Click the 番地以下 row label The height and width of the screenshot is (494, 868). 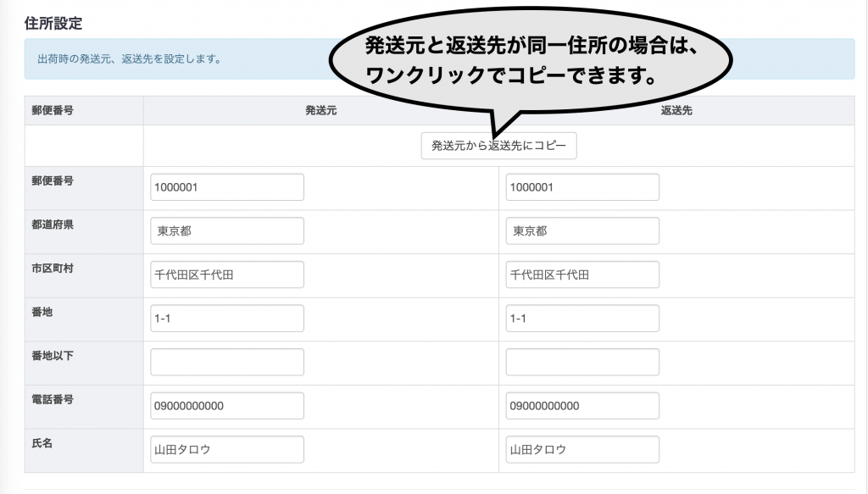click(53, 356)
